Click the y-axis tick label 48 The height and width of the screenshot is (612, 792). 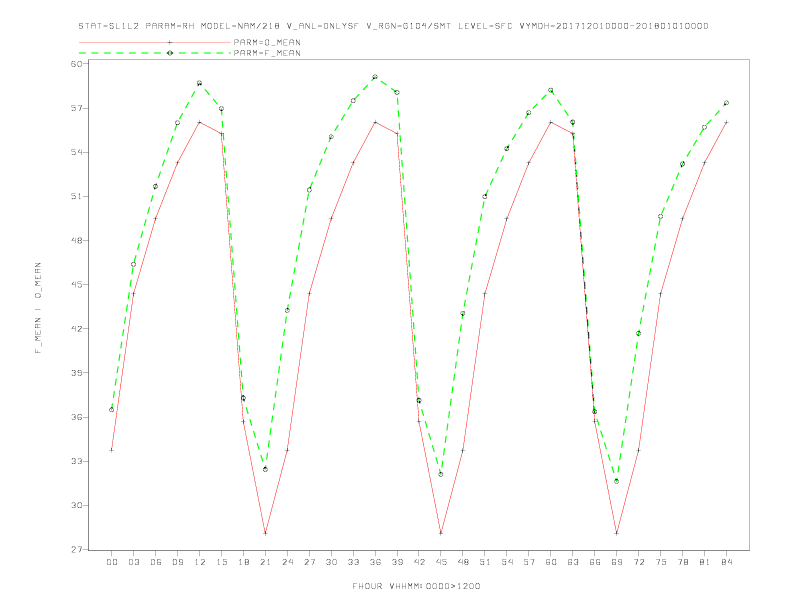coord(76,240)
